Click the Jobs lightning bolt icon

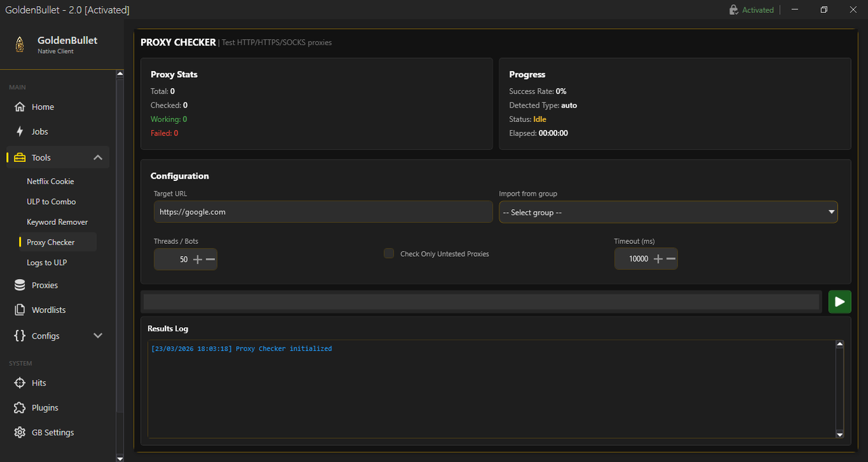(20, 131)
